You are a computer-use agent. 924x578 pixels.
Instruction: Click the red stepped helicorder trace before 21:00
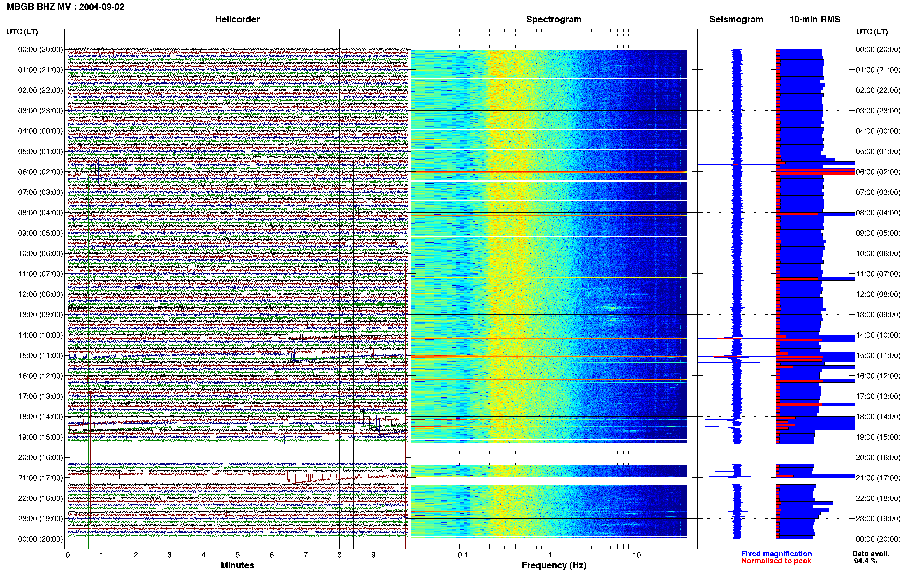(347, 478)
